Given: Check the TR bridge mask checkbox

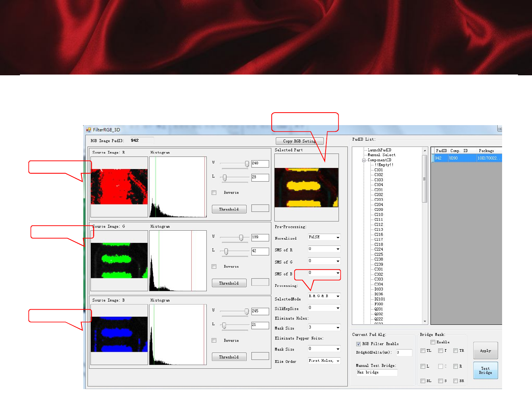Looking at the screenshot, I should 456,351.
